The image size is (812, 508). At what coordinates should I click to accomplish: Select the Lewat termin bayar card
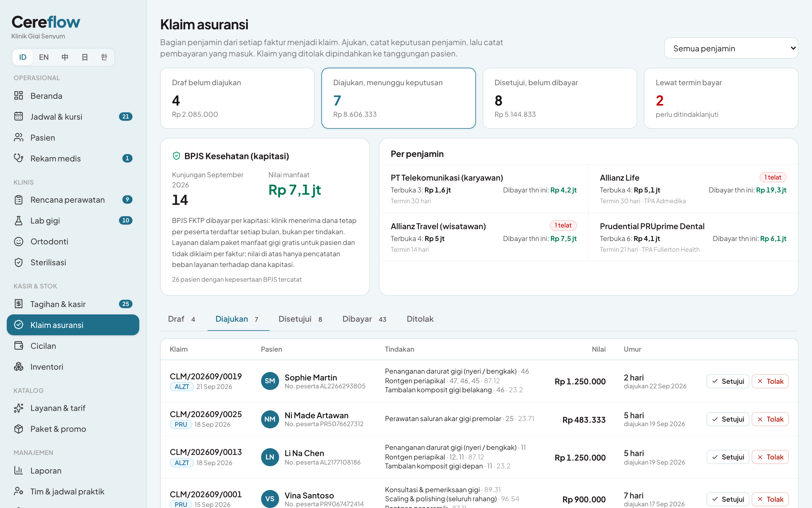721,98
